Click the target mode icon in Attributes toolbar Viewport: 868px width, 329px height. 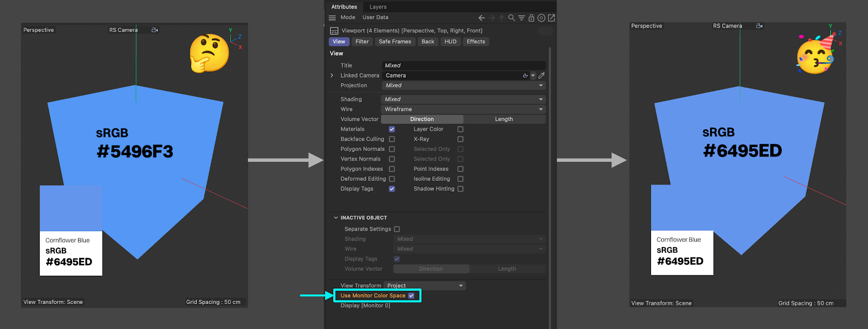pyautogui.click(x=541, y=18)
